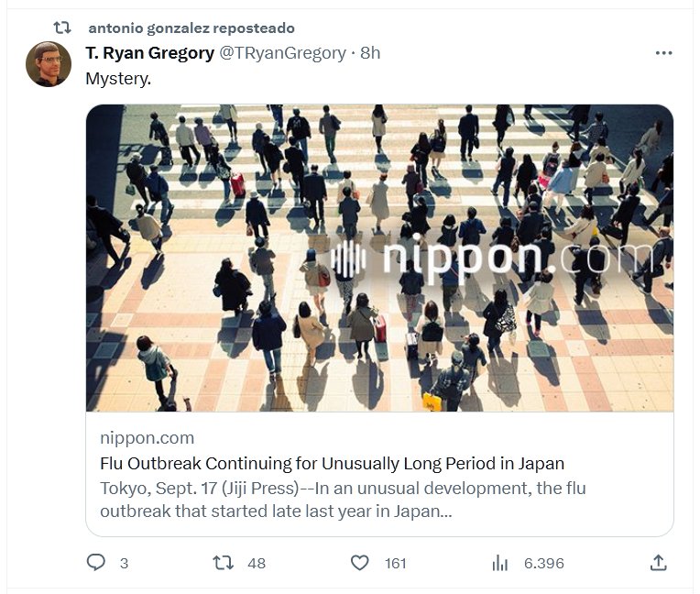Click the 48 reposts count

pos(257,563)
